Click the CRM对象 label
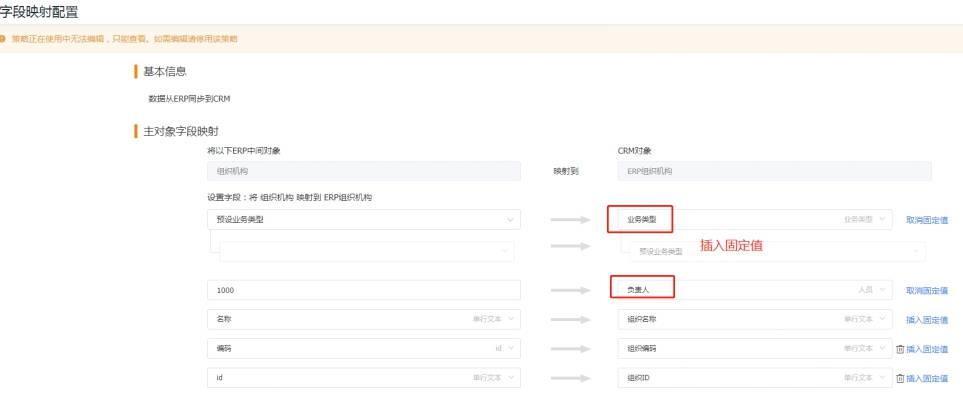This screenshot has width=963, height=394. pyautogui.click(x=634, y=150)
